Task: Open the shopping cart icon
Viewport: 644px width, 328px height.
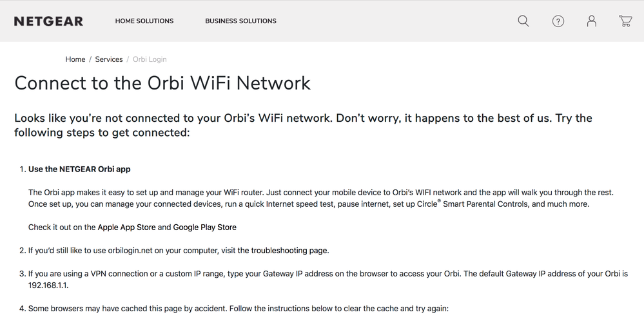Action: [625, 21]
